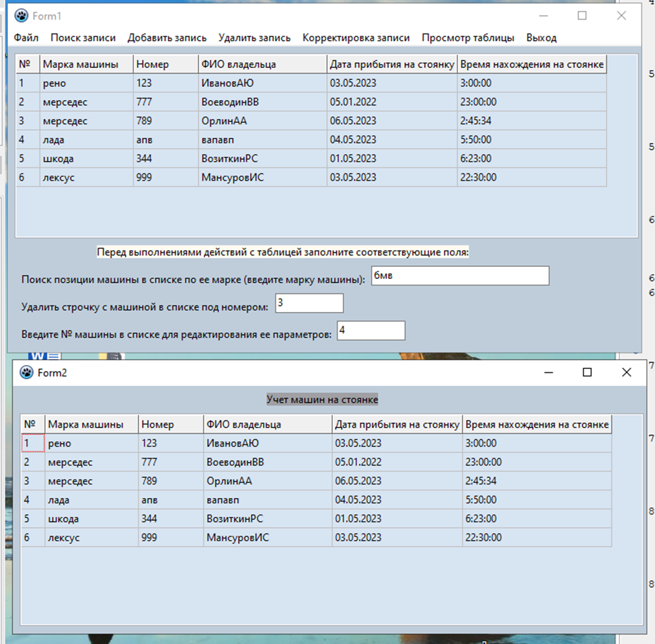Click the edit row number input field

pyautogui.click(x=371, y=330)
